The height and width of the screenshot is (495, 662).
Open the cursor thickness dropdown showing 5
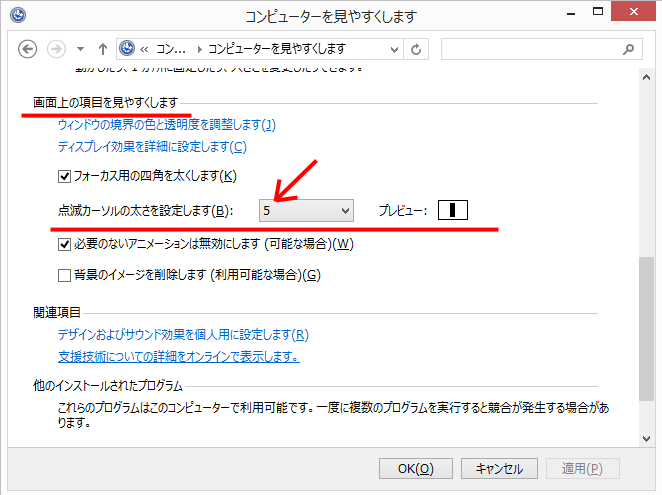(306, 210)
